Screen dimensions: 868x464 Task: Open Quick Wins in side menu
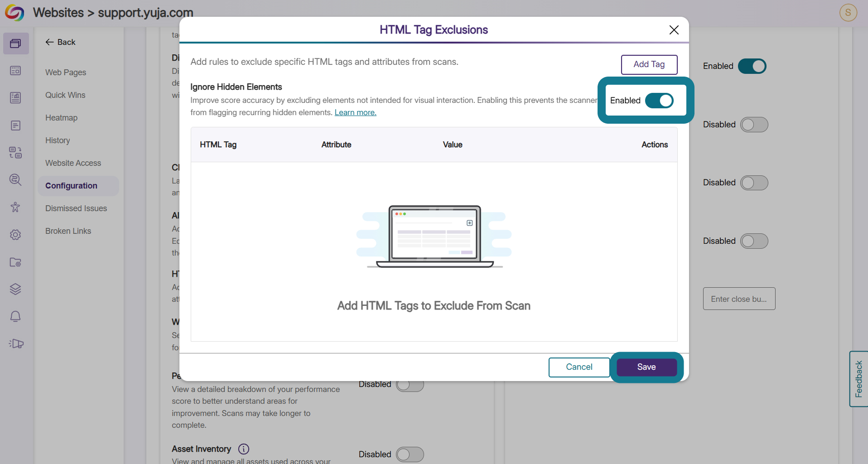coord(65,95)
